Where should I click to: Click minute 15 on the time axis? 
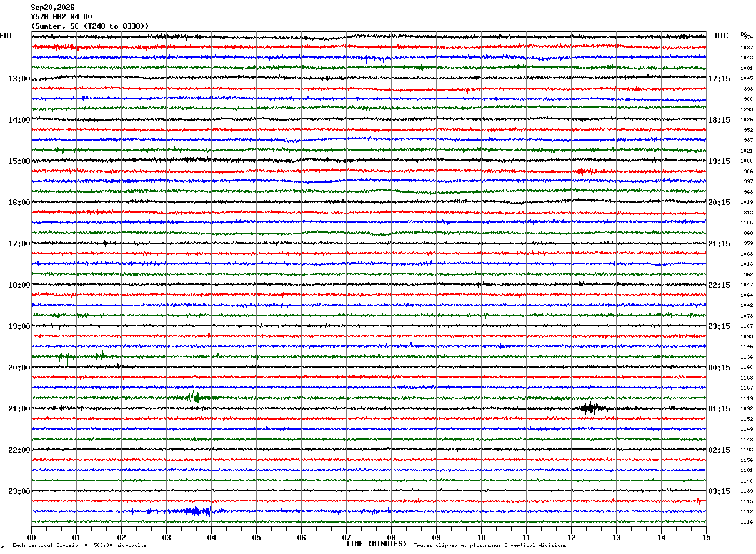tap(706, 537)
